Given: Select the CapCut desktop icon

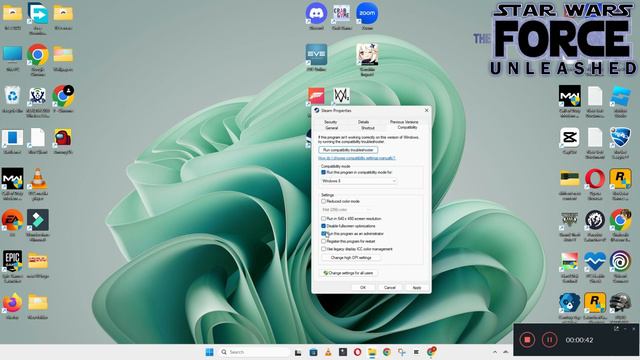Looking at the screenshot, I should (569, 138).
